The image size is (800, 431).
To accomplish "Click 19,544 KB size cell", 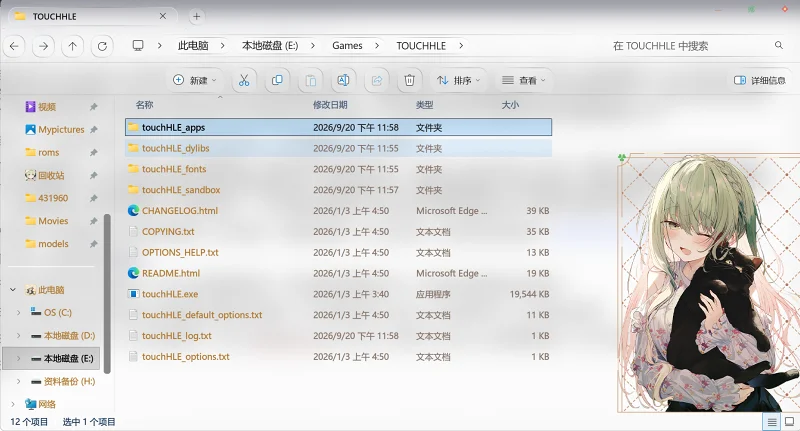I will (x=529, y=294).
